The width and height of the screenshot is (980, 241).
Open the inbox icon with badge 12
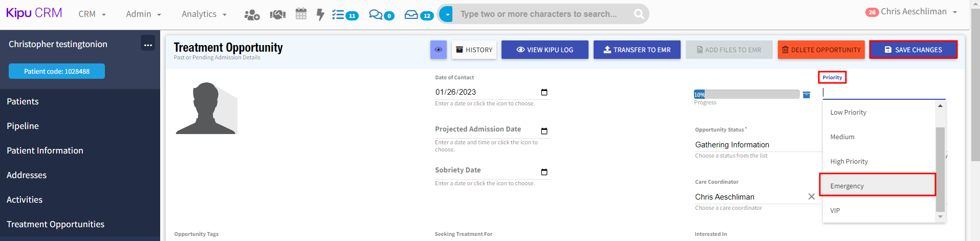point(418,15)
